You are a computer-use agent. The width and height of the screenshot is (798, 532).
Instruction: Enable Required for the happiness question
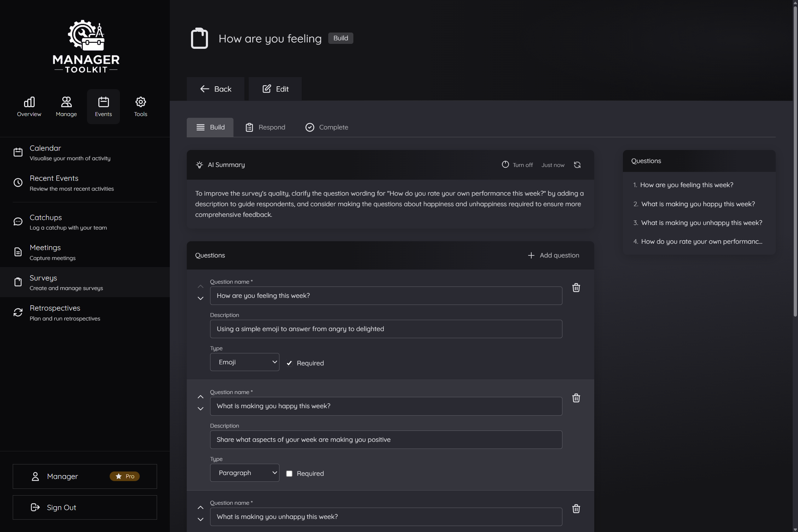point(289,473)
